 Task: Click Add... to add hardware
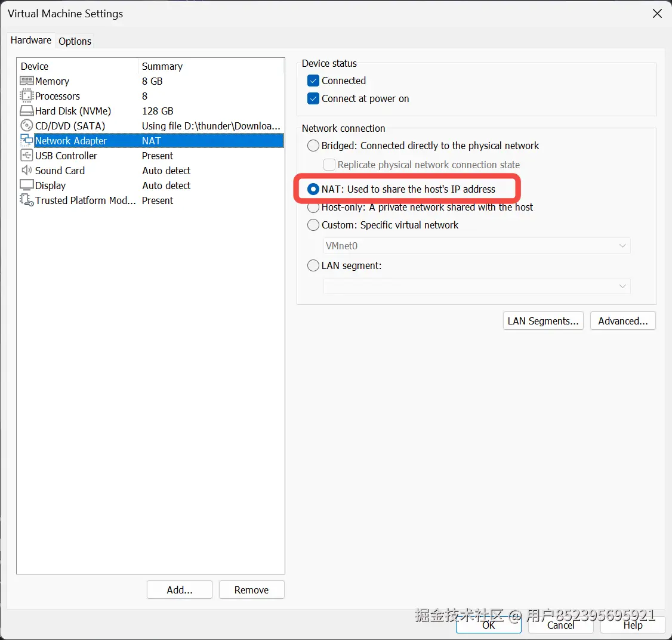point(180,590)
